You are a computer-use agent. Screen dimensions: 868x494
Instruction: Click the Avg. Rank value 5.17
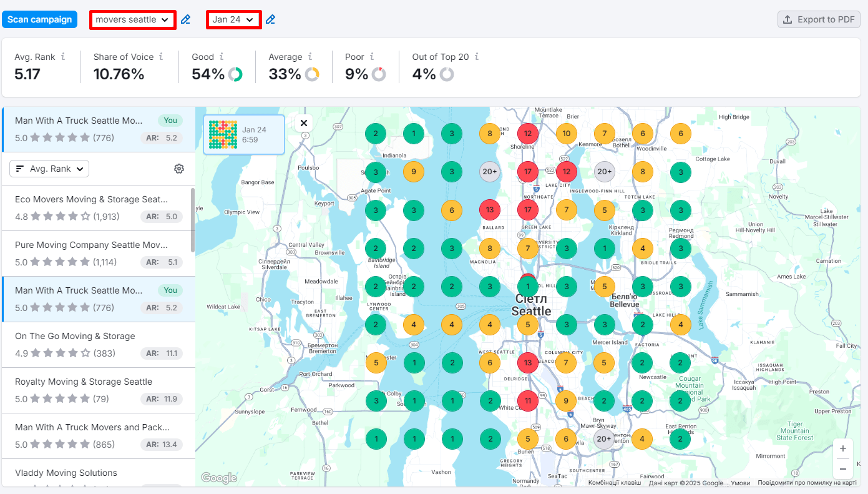(x=27, y=74)
